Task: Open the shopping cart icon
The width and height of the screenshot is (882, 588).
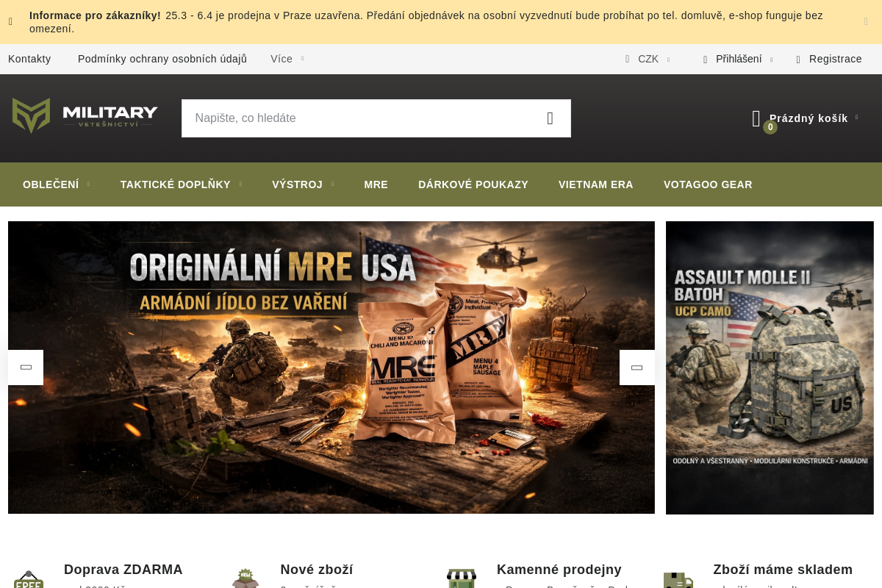Action: point(756,118)
